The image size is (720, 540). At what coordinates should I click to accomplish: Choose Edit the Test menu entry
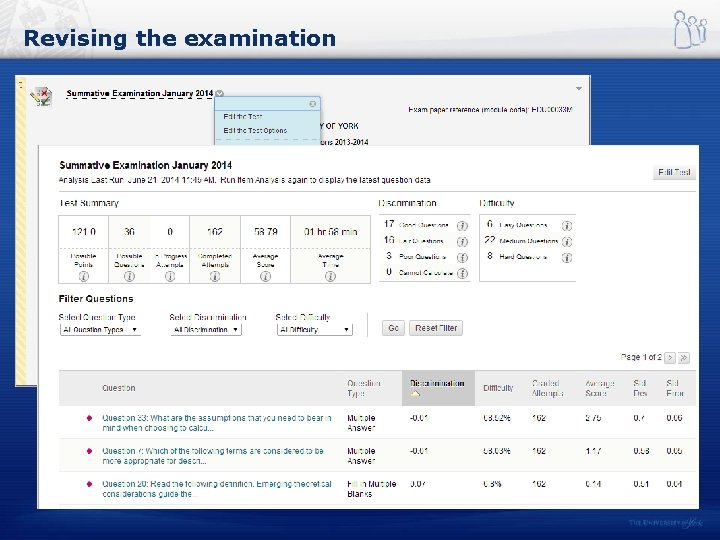pos(243,117)
